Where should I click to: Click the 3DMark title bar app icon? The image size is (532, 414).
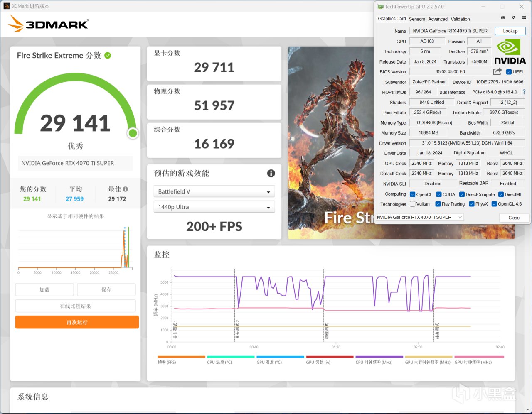click(x=6, y=6)
